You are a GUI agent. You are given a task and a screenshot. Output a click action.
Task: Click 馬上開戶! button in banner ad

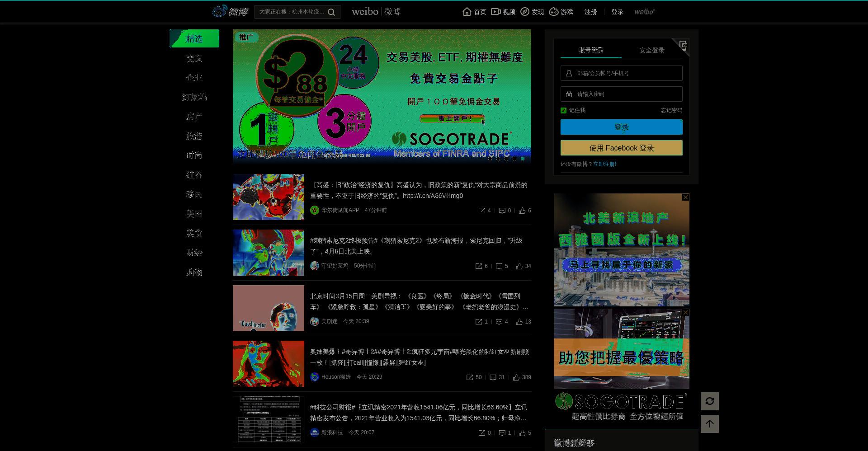(x=452, y=118)
